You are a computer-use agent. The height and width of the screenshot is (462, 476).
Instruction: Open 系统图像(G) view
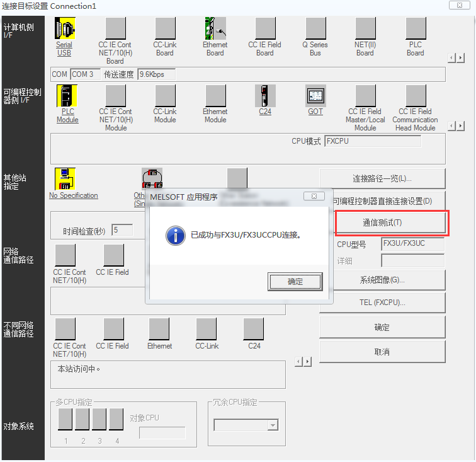[382, 280]
